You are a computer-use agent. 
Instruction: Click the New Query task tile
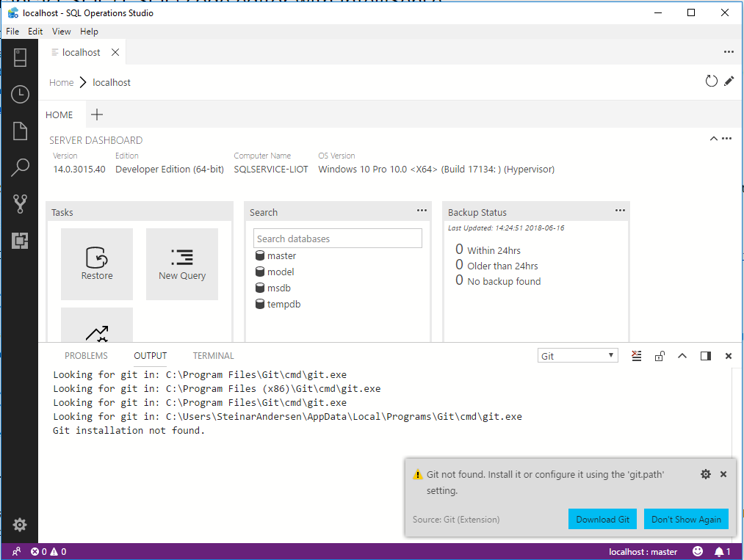click(x=182, y=264)
